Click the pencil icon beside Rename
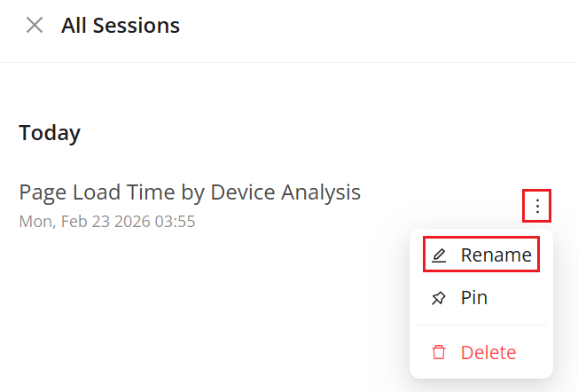Viewport: 578px width, 392px height. (439, 256)
